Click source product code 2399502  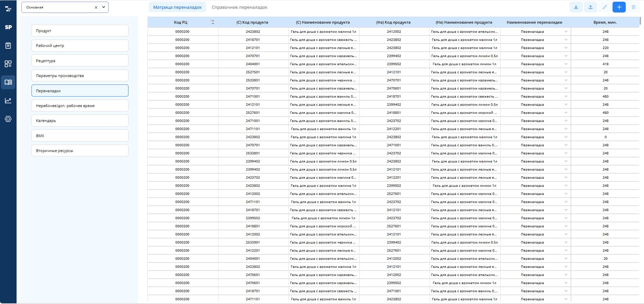pos(253,218)
